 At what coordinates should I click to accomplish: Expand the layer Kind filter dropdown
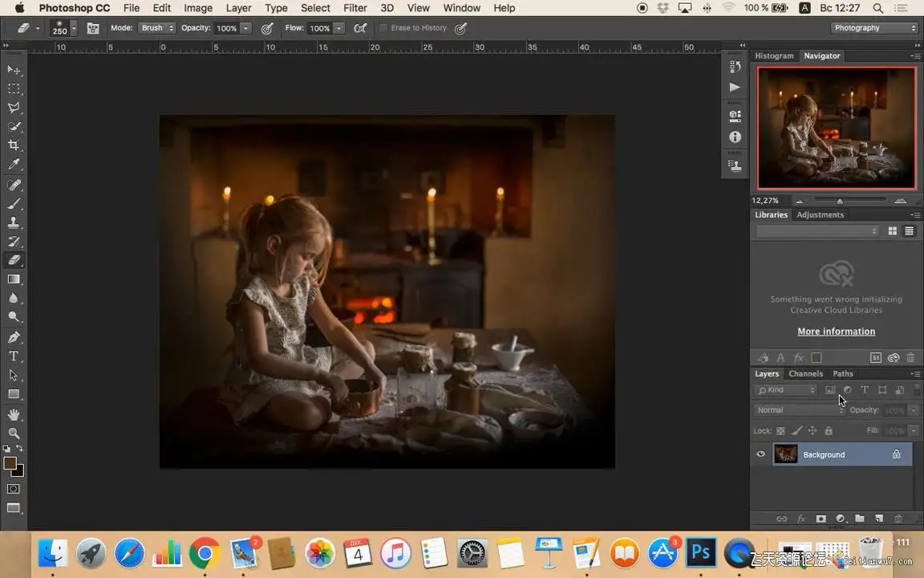click(786, 390)
